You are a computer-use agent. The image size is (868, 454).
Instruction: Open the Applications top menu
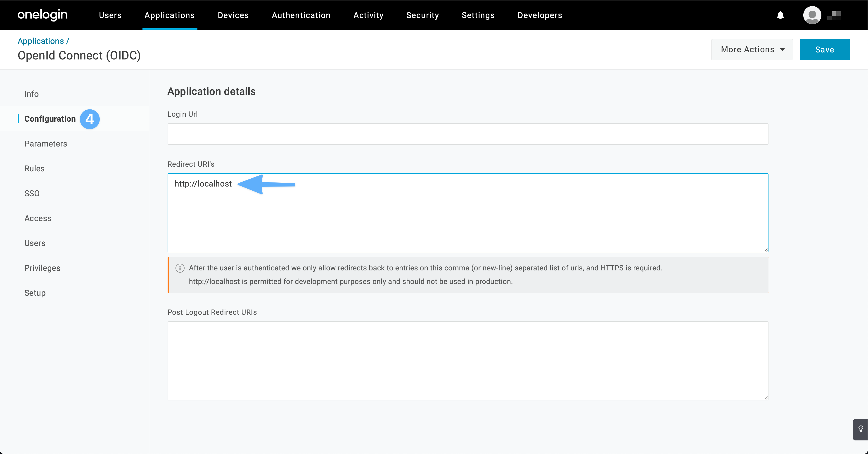coord(169,15)
